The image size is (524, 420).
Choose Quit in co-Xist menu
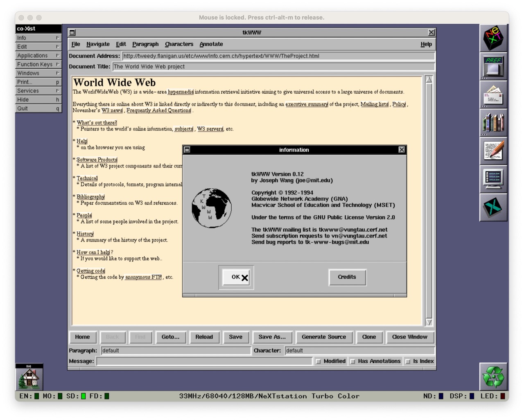click(x=38, y=108)
